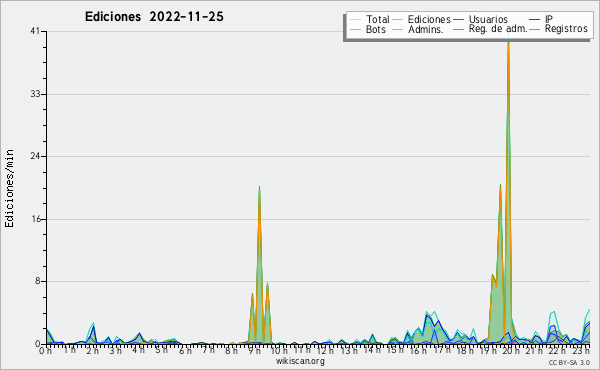Click the y-axis value 33

(35, 94)
